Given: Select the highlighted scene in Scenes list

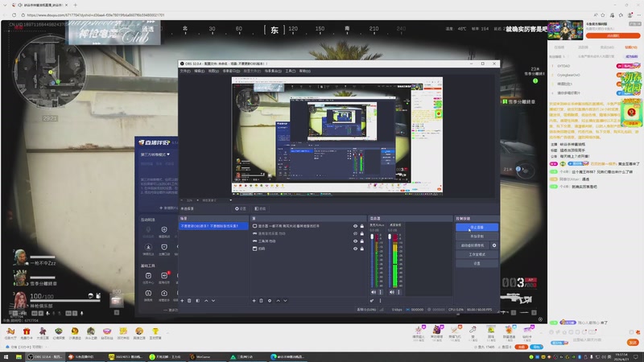Looking at the screenshot, I should (x=213, y=226).
